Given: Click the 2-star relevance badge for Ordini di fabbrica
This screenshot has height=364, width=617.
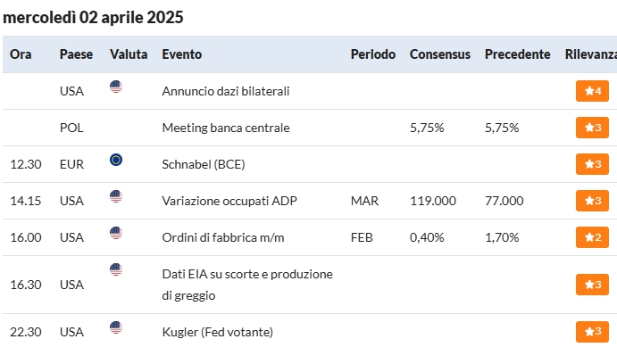Looking at the screenshot, I should tap(592, 237).
